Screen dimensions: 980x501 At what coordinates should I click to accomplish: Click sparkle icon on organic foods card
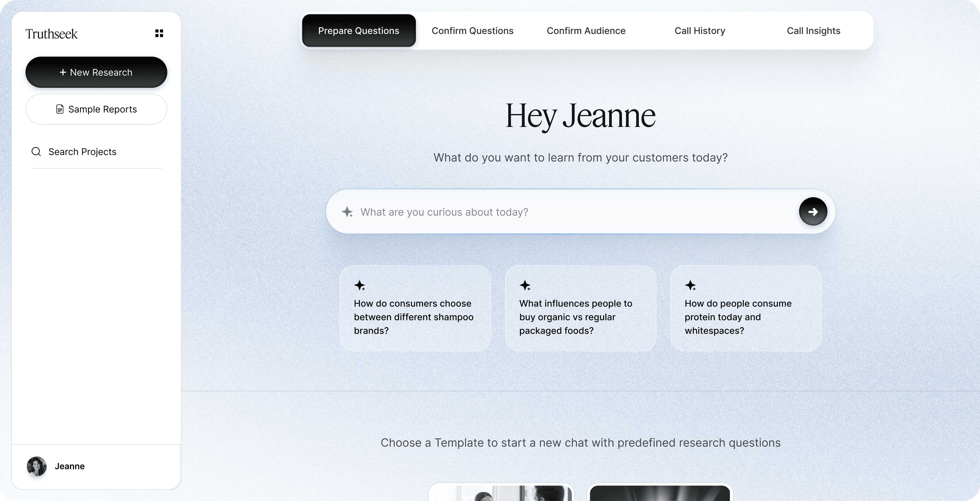tap(525, 285)
